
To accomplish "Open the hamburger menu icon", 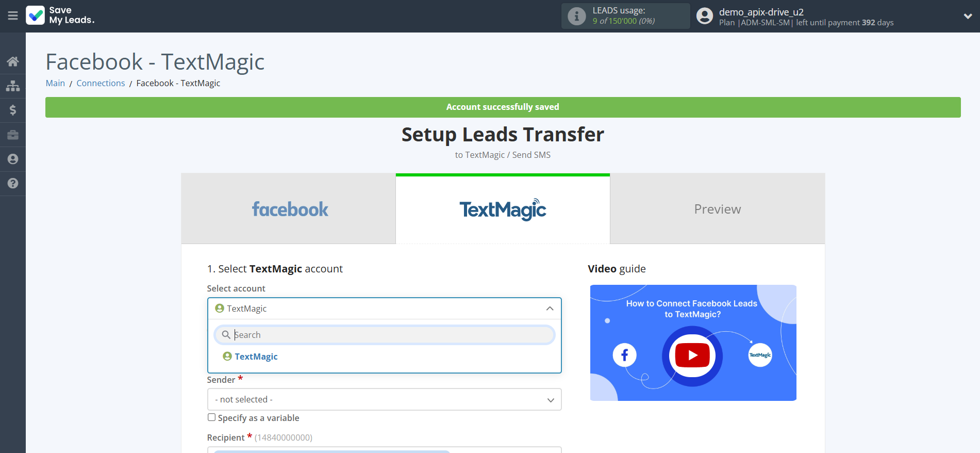I will click(13, 16).
